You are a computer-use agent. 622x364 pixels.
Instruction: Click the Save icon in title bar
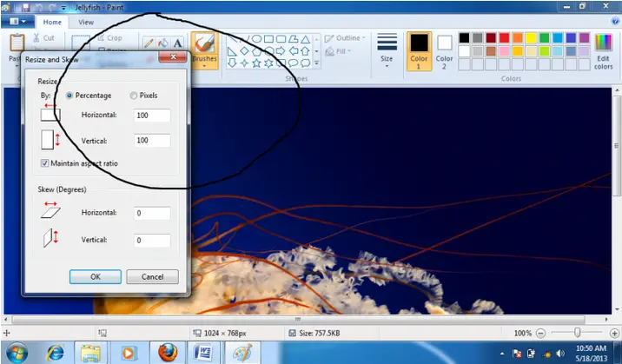[x=26, y=7]
